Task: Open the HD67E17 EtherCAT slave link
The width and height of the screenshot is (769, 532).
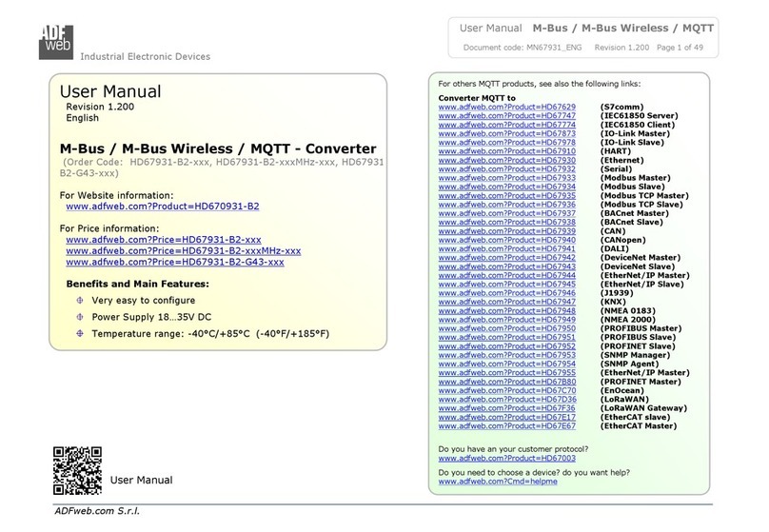Action: (507, 417)
